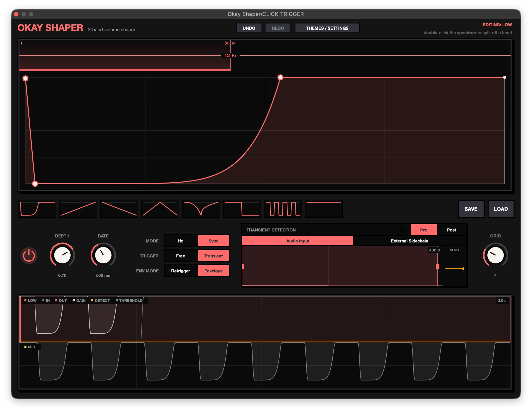Click the right handle in transient display

coord(437,266)
